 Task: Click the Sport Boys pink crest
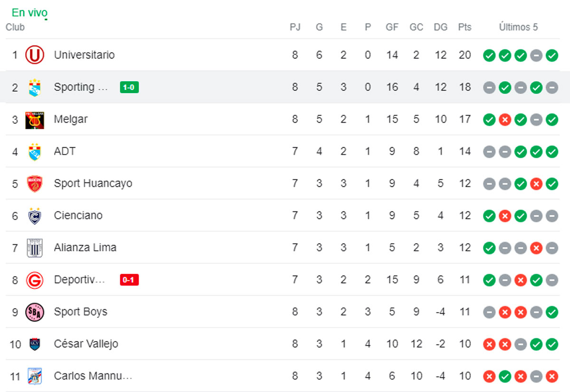(35, 312)
